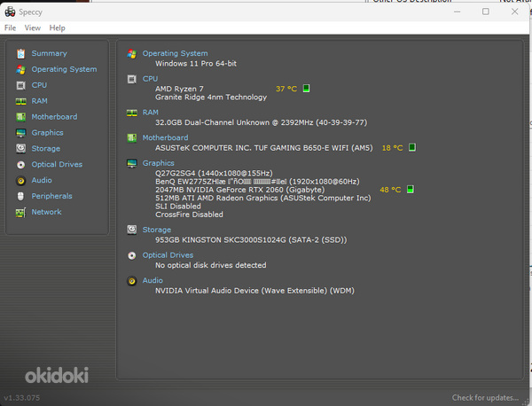
Task: Click the Audio heading link in summary
Action: click(153, 280)
